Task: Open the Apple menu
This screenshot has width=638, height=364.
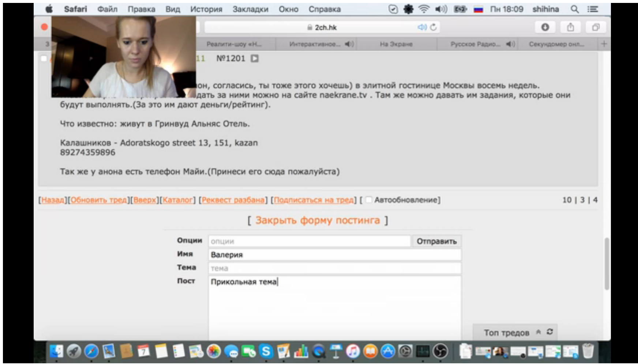Action: (49, 9)
